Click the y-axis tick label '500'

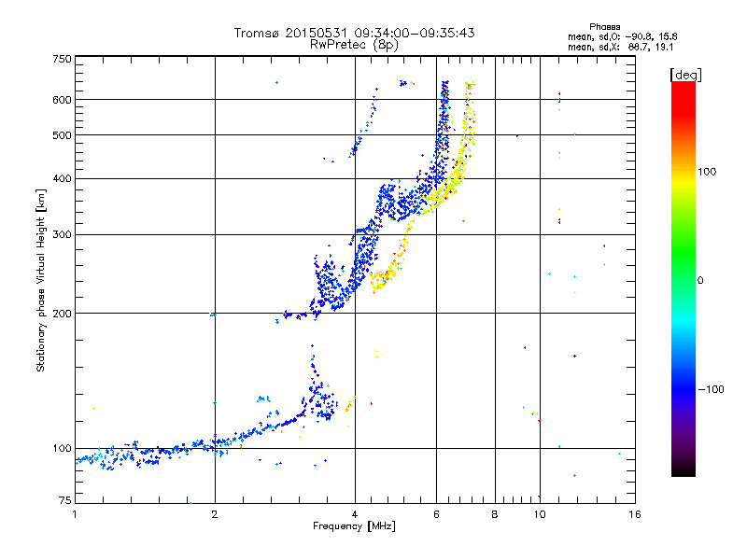click(x=62, y=135)
